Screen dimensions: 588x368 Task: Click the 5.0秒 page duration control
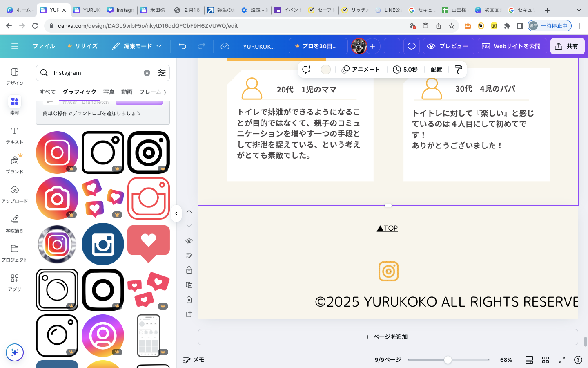pyautogui.click(x=405, y=70)
